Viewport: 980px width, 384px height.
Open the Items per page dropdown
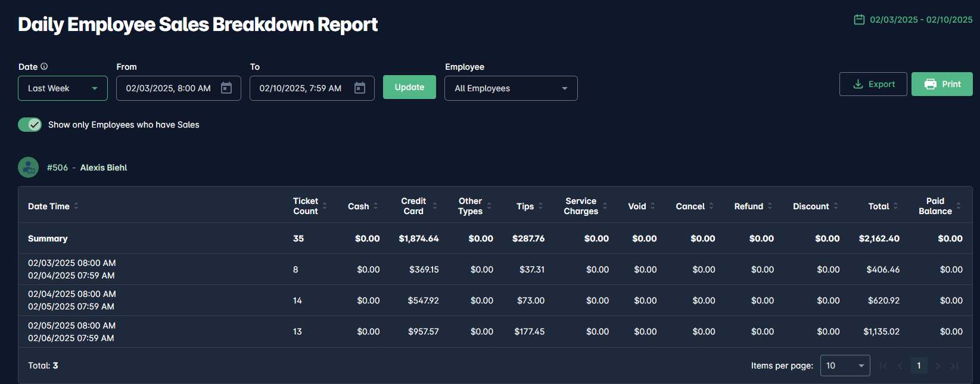click(x=845, y=366)
